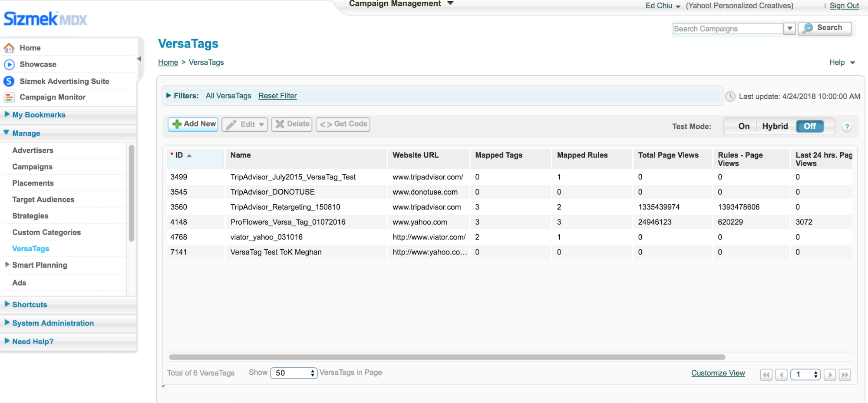Viewport: 868px width, 403px height.
Task: Click the Test Mode help question icon
Action: (x=847, y=127)
